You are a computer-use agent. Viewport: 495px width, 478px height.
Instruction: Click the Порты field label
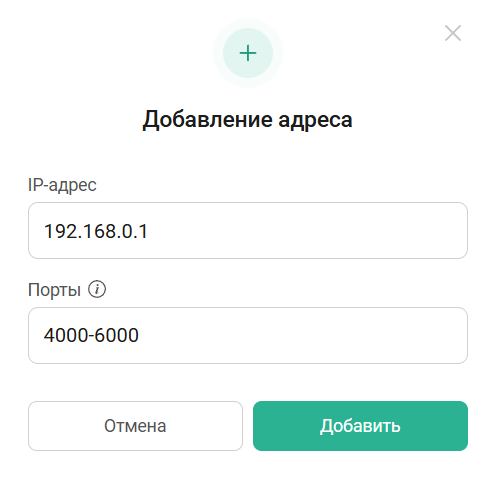pyautogui.click(x=54, y=290)
